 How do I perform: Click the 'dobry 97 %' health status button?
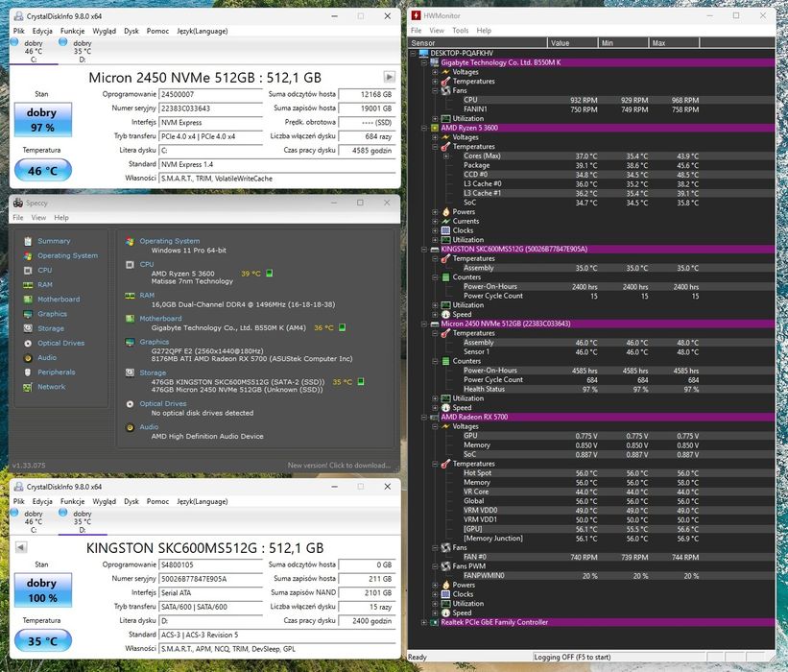click(x=43, y=120)
